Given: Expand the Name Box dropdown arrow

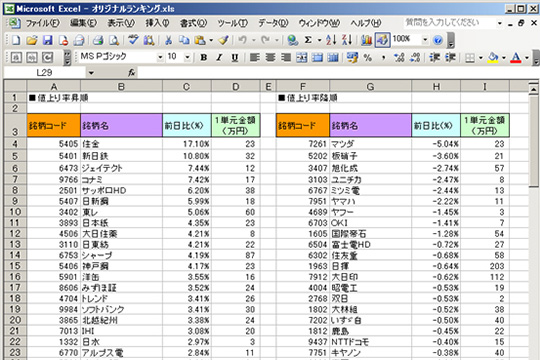Looking at the screenshot, I should click(x=91, y=73).
